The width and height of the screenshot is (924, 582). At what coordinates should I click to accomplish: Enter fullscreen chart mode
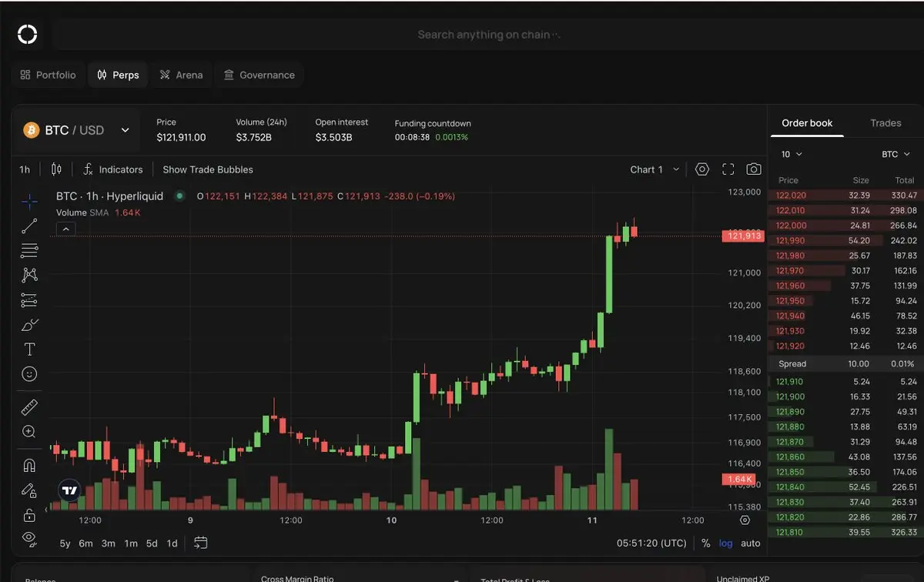(x=728, y=169)
